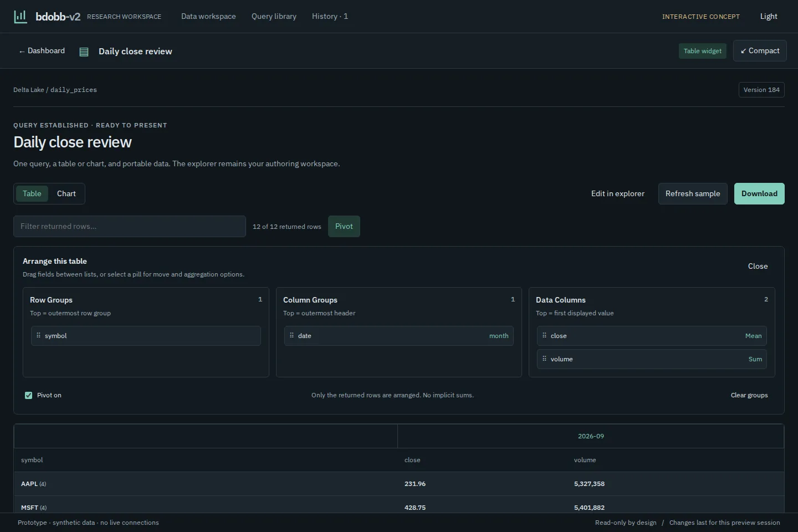Grab the drag handle on close pill
This screenshot has width=798, height=532.
pos(544,336)
